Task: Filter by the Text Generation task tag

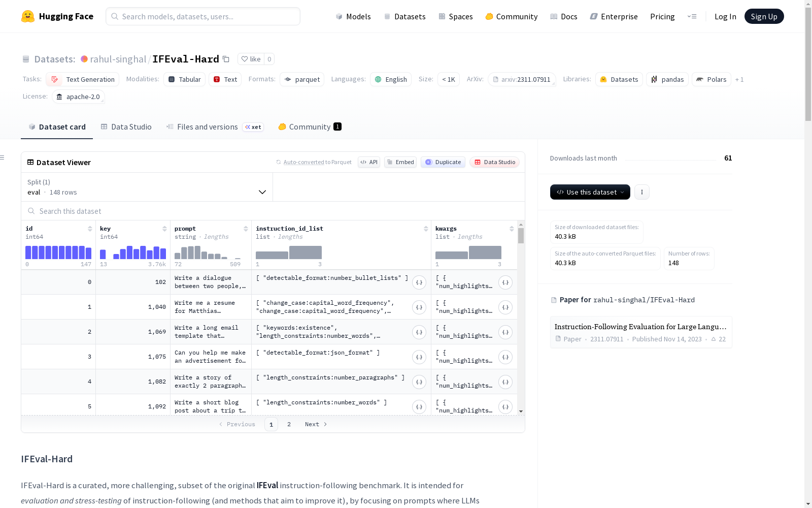Action: pos(83,79)
